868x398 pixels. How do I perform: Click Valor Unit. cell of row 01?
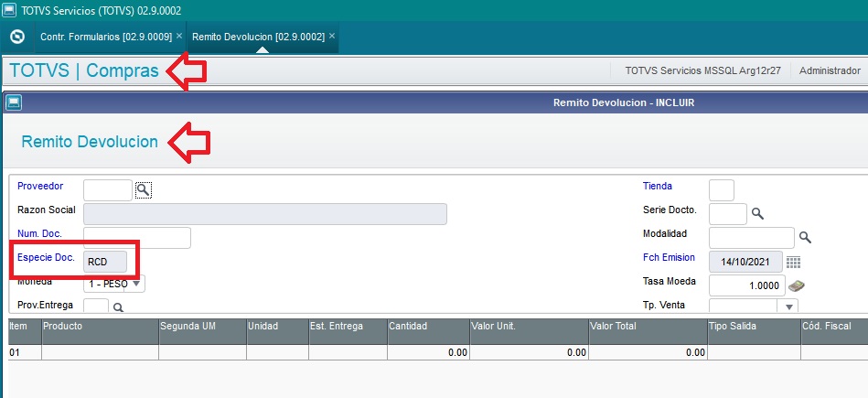click(x=530, y=352)
